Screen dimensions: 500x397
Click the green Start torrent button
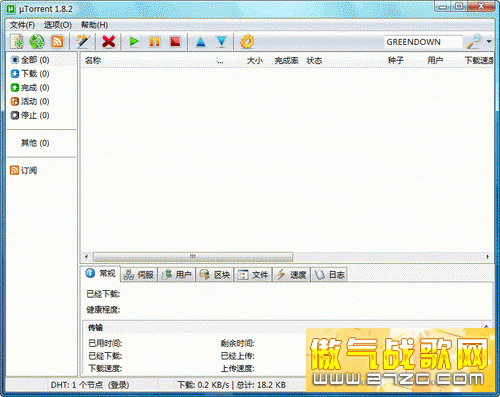click(x=134, y=42)
